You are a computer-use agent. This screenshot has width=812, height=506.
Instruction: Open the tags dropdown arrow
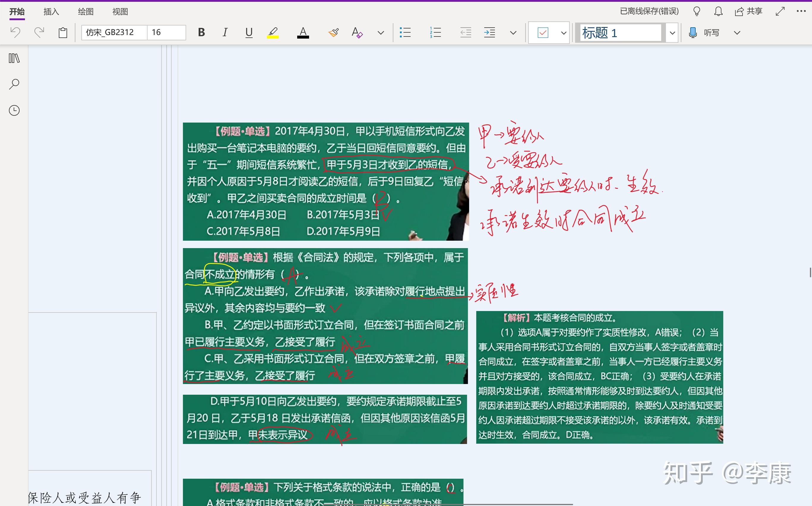(x=564, y=33)
